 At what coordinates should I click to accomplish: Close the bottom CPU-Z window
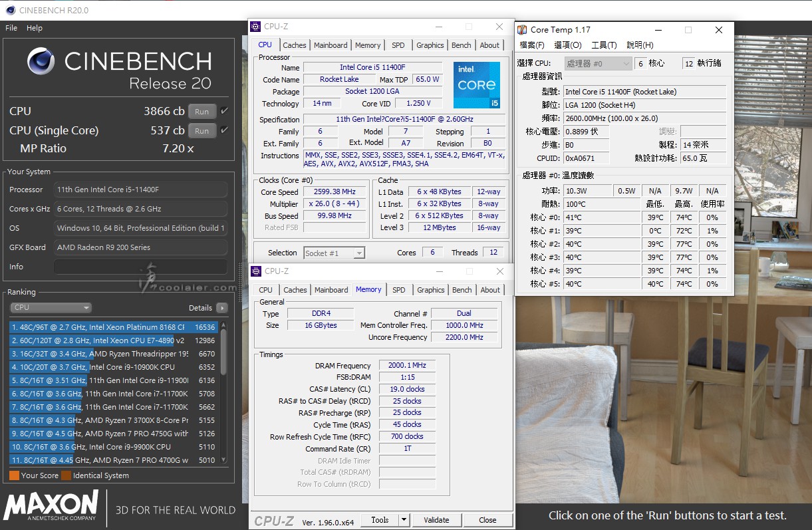click(499, 271)
